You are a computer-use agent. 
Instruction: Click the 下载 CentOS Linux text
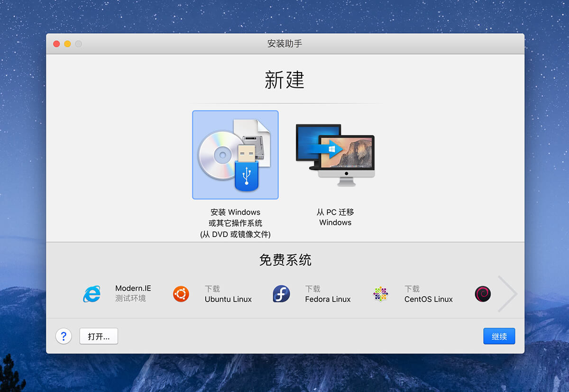428,294
